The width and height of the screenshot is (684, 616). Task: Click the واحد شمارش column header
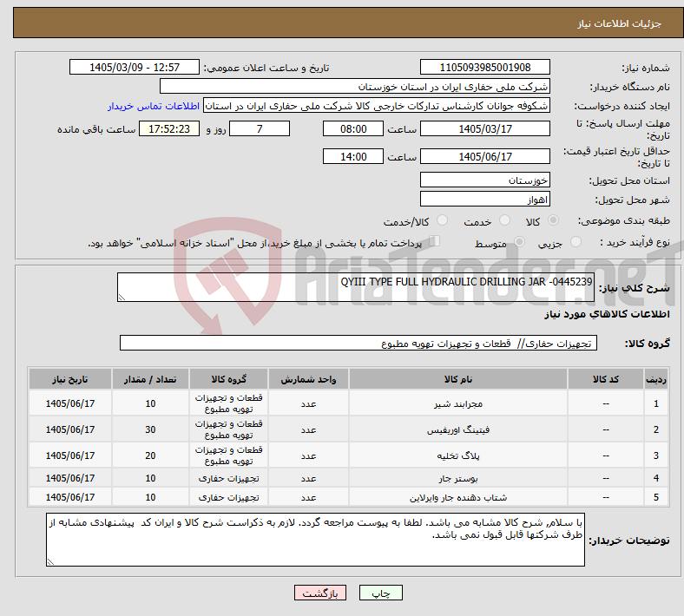coord(308,379)
